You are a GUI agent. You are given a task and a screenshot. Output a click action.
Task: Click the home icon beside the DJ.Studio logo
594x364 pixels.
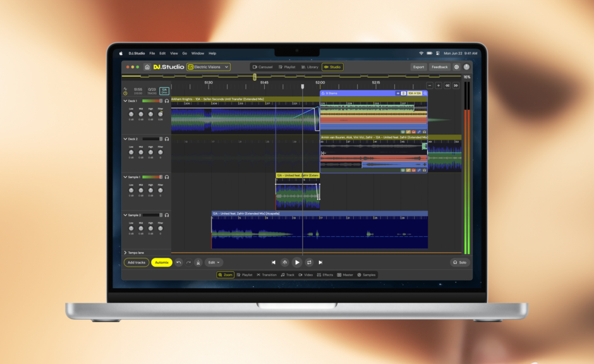147,67
